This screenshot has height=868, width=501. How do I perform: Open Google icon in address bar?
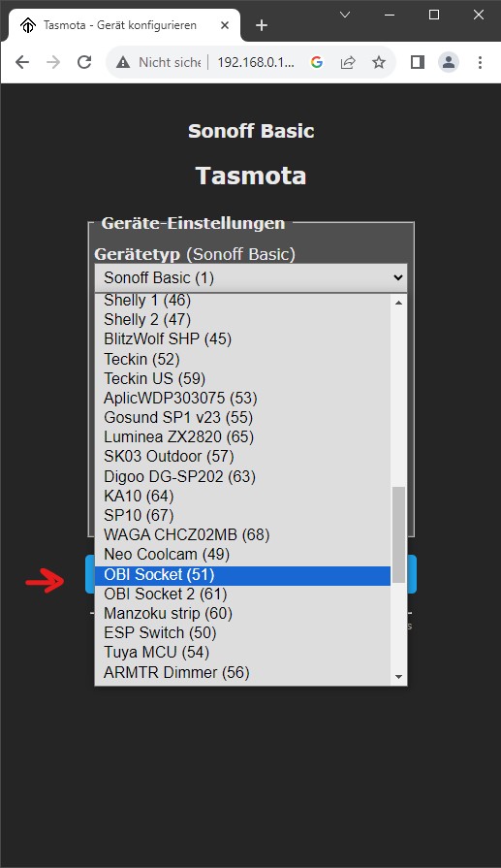(x=317, y=62)
